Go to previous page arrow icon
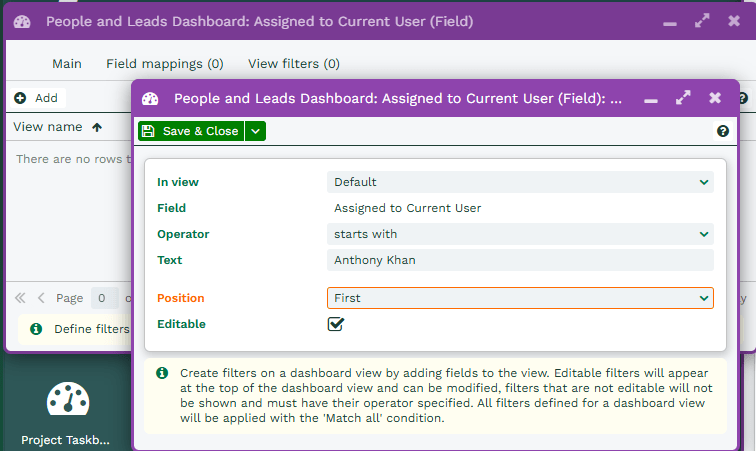The image size is (756, 451). (x=41, y=298)
